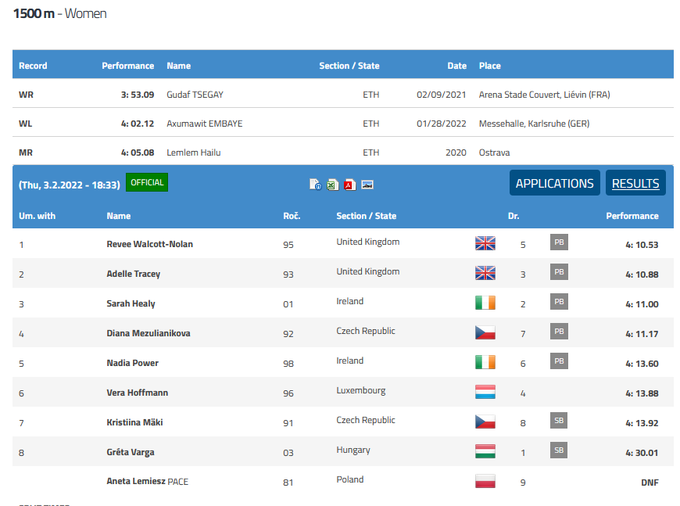Viewport: 680px width, 506px height.
Task: Click the green OFFICIAL status badge
Action: click(147, 183)
